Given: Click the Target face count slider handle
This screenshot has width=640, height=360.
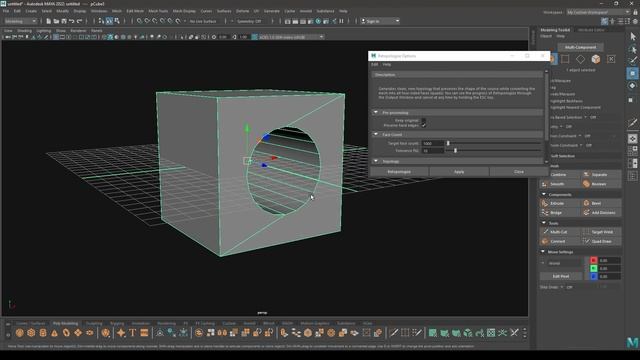Looking at the screenshot, I should point(448,143).
